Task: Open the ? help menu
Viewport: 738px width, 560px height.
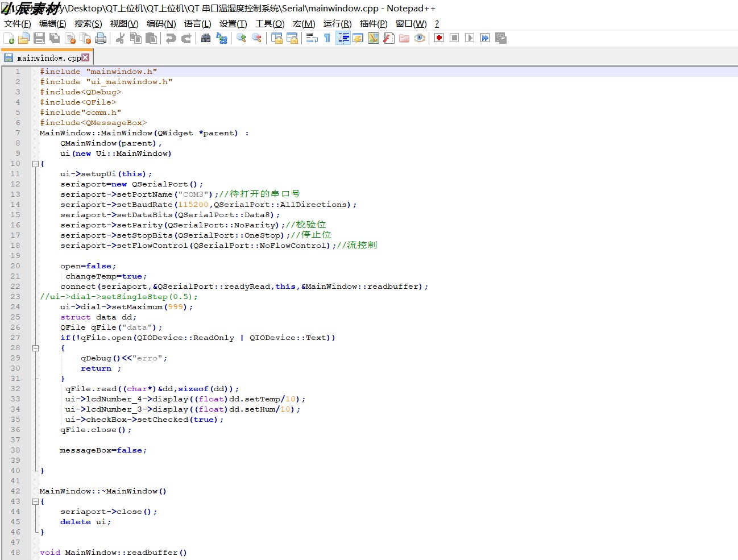Action: click(x=437, y=24)
